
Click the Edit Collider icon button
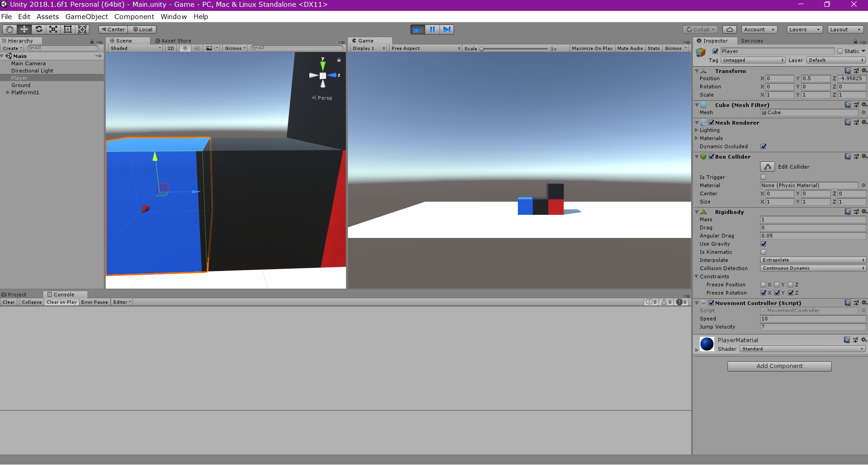click(767, 167)
